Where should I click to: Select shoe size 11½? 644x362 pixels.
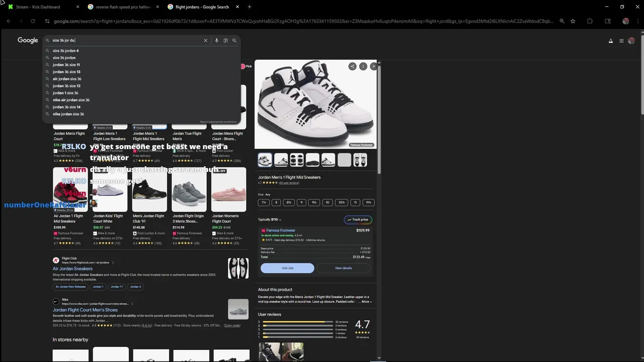click(x=368, y=203)
